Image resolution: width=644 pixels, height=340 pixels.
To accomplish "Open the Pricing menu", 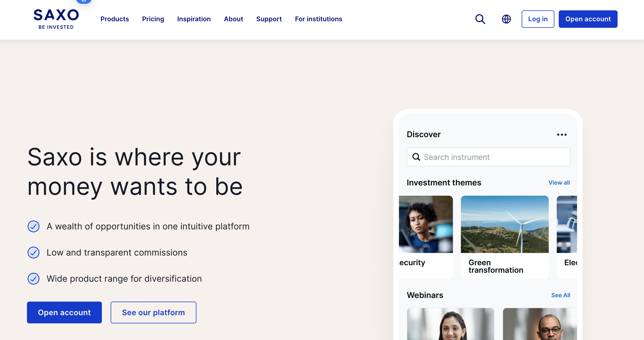I will tap(153, 19).
